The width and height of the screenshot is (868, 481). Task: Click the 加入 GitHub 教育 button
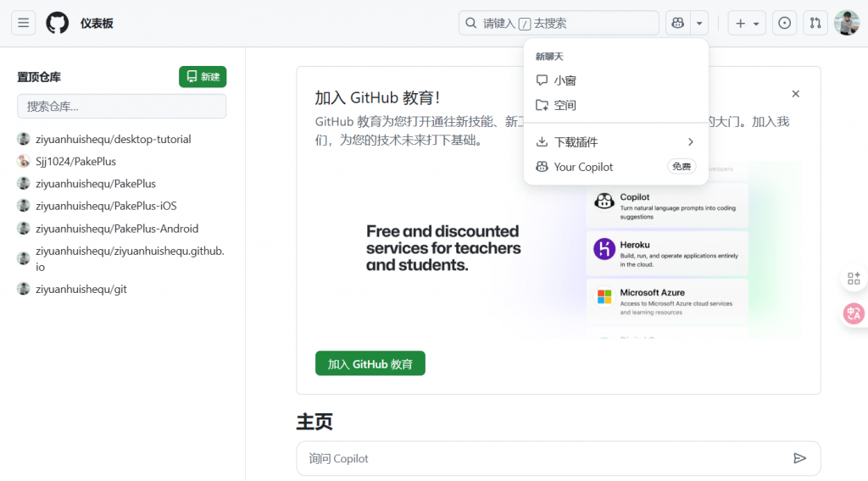[x=370, y=363]
